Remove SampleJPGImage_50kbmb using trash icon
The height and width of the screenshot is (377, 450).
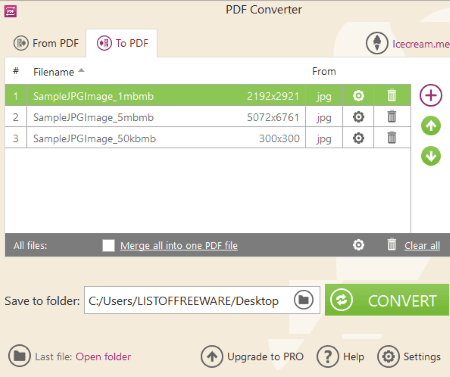392,137
